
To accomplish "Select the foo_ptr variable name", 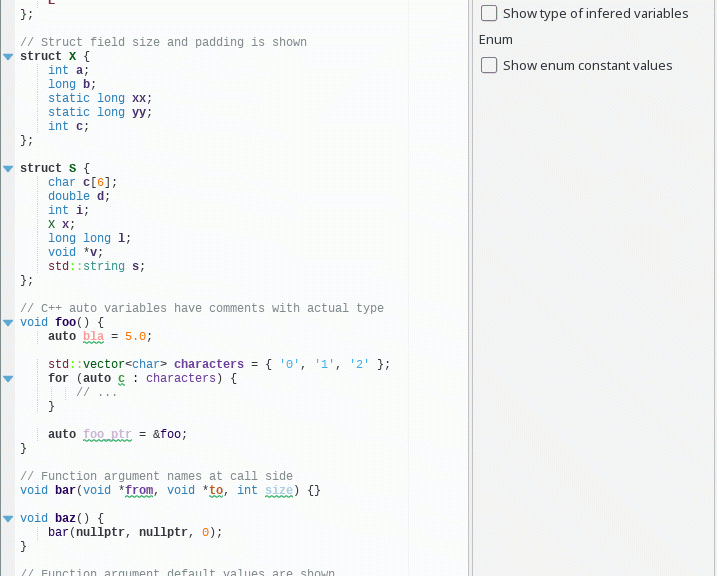I will pyautogui.click(x=107, y=435).
